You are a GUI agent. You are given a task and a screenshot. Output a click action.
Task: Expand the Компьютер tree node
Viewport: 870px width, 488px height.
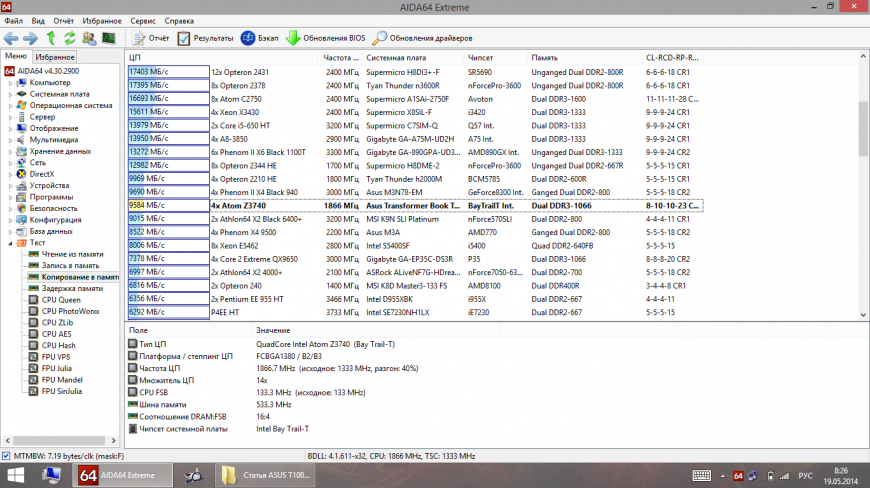(x=10, y=83)
